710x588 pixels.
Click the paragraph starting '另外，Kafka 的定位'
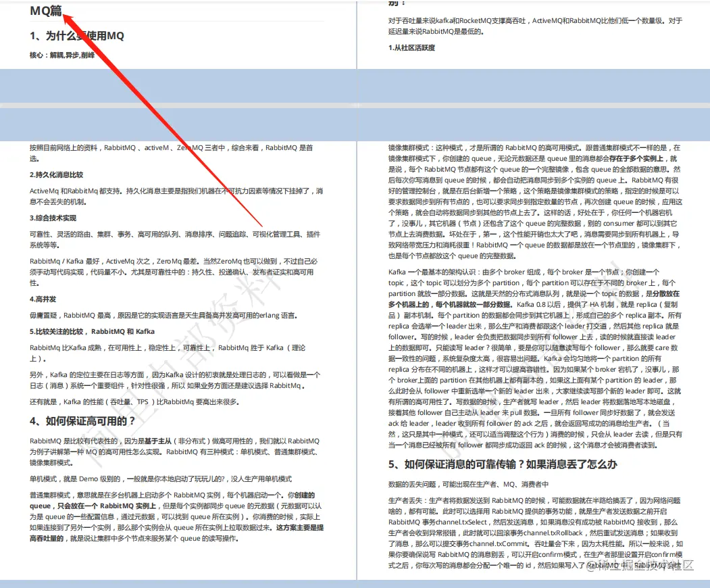click(x=175, y=380)
